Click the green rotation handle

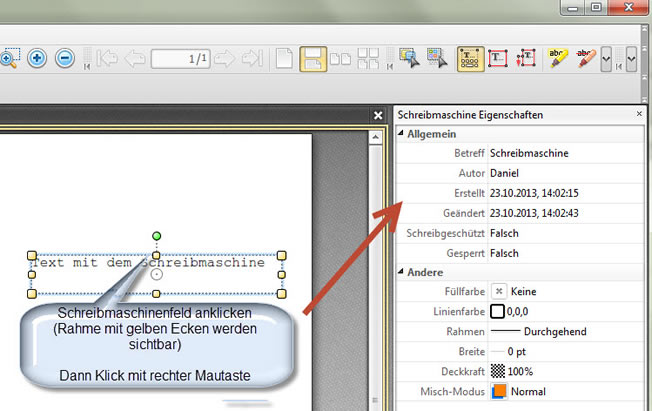point(156,236)
